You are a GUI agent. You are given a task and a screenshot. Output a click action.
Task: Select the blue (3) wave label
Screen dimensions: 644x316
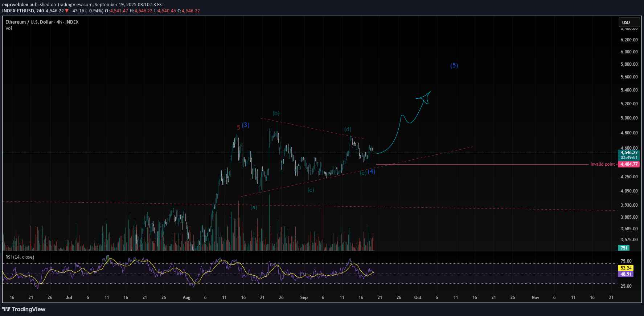[246, 125]
